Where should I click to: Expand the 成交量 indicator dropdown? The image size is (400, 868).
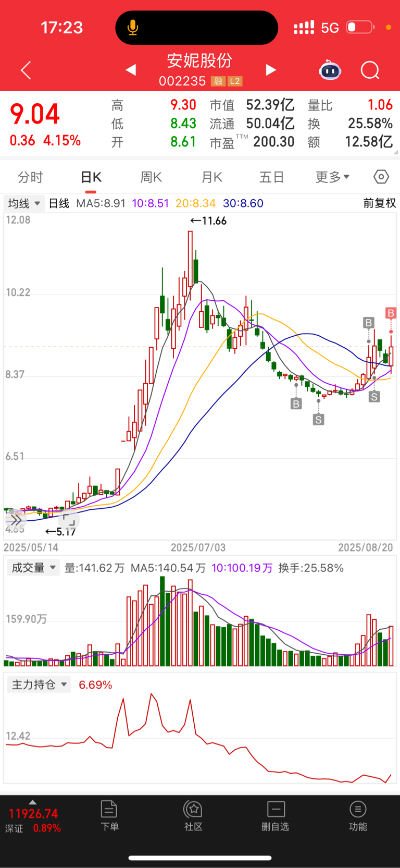33,568
